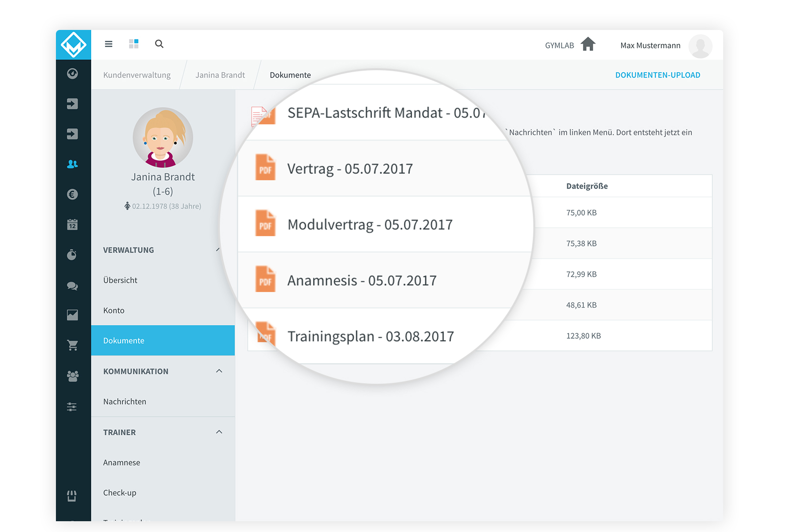This screenshot has height=532, width=785.
Task: Click the first check-in arrow sidebar icon
Action: 73,104
